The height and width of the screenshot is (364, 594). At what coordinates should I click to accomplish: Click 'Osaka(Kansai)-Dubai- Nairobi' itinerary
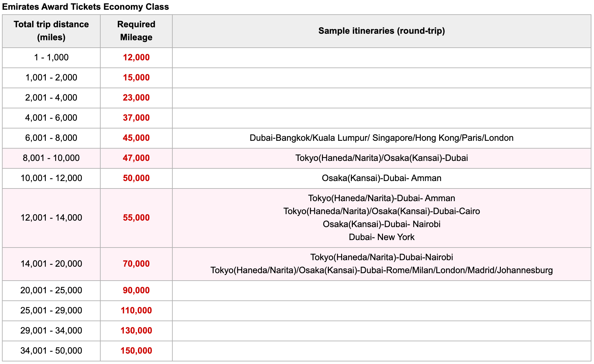pyautogui.click(x=382, y=224)
